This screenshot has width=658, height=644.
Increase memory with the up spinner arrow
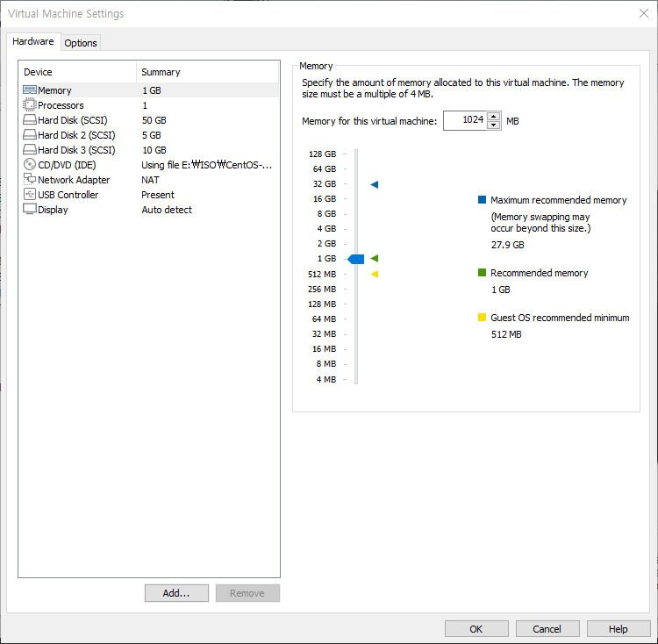click(494, 116)
